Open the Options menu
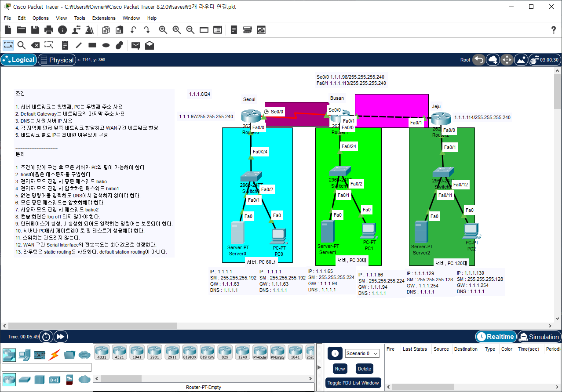Image resolution: width=562 pixels, height=392 pixels. (x=40, y=18)
